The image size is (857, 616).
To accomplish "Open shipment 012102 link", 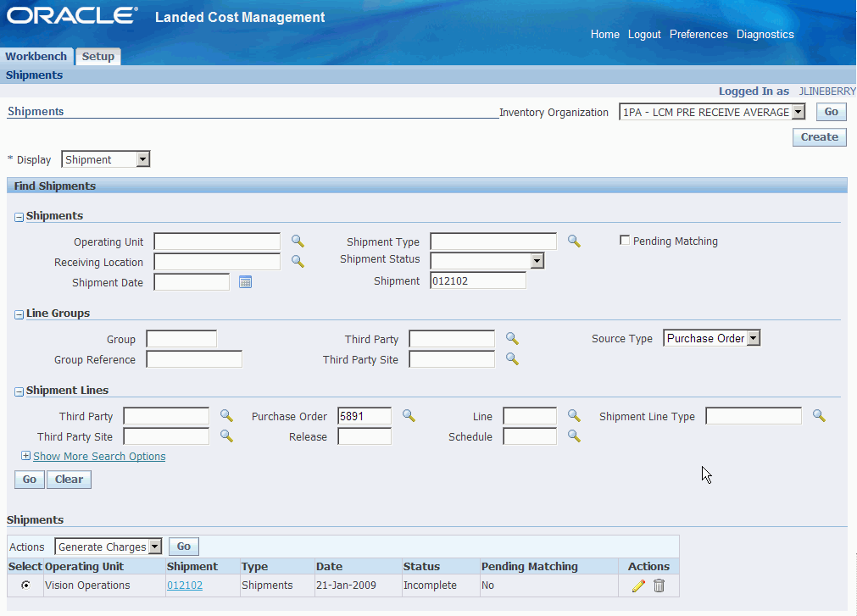I will [185, 585].
